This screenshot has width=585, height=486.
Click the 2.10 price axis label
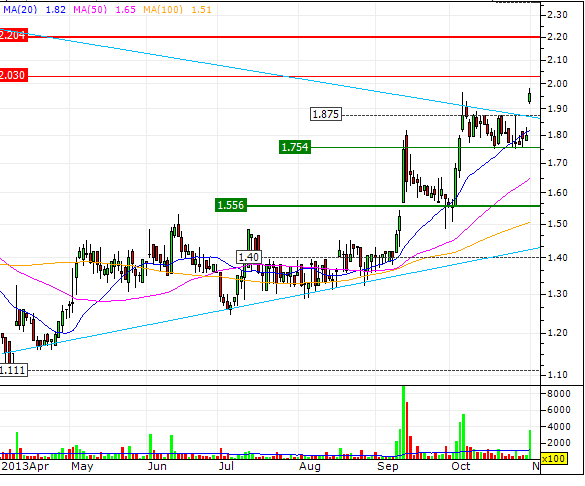click(x=557, y=60)
